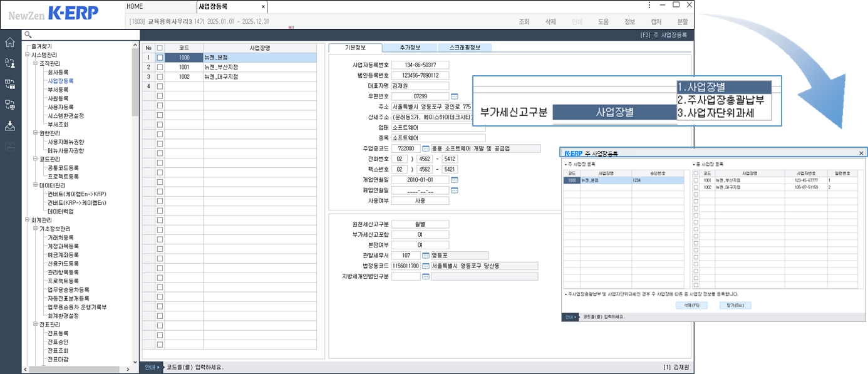Open calendar picker for 개업연월일

coord(455,180)
